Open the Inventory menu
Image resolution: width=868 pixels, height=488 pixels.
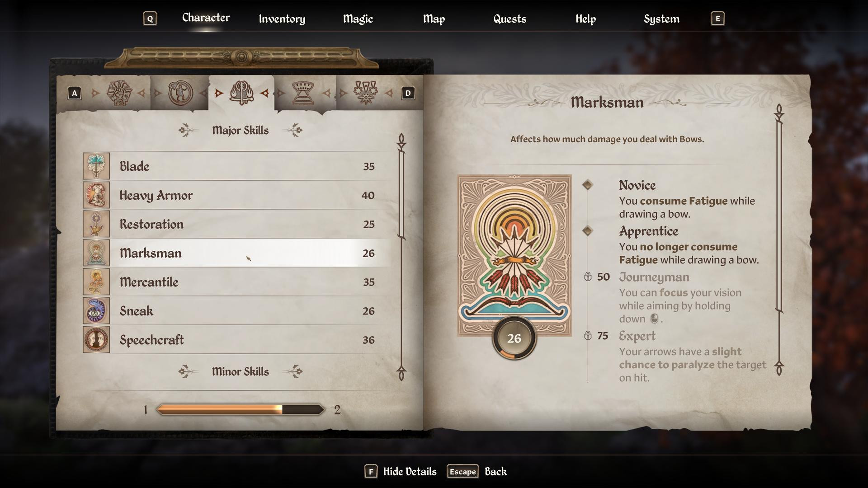click(x=282, y=19)
